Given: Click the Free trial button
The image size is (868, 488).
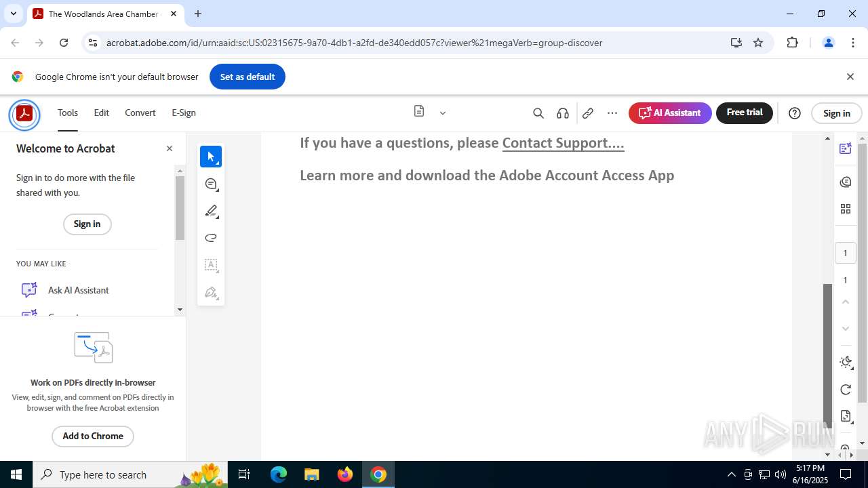Looking at the screenshot, I should (745, 113).
